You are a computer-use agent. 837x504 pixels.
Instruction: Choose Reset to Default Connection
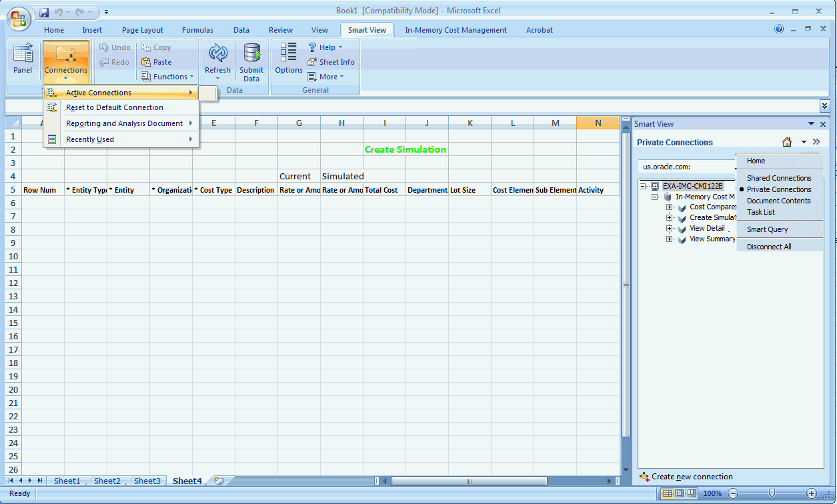click(121, 107)
